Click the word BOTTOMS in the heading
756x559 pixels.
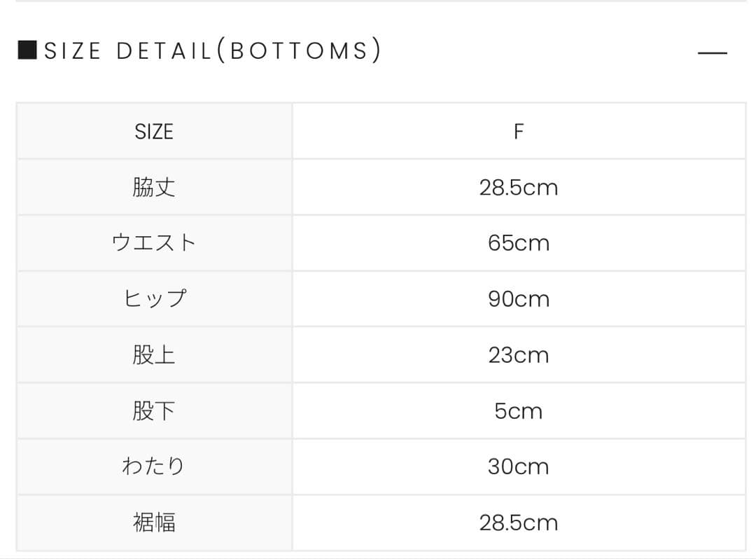pyautogui.click(x=299, y=51)
